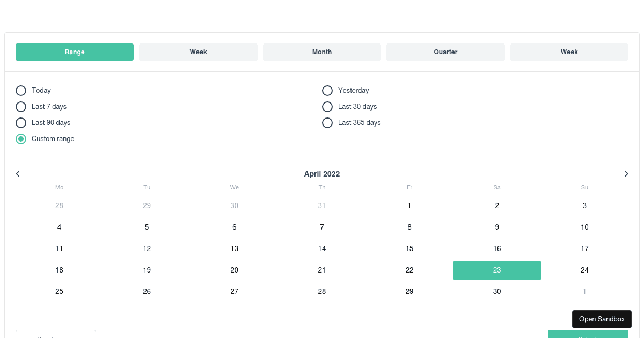Go to previous month with left chevron
Screen dimensions: 644x338
point(18,173)
